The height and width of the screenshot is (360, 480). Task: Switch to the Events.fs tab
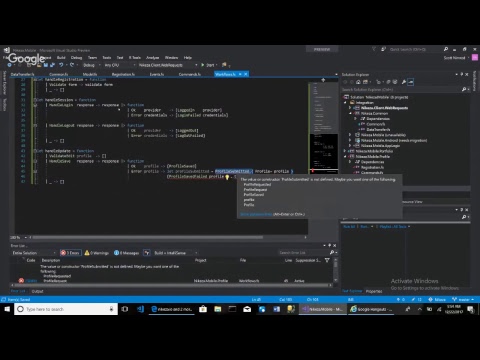tap(157, 74)
